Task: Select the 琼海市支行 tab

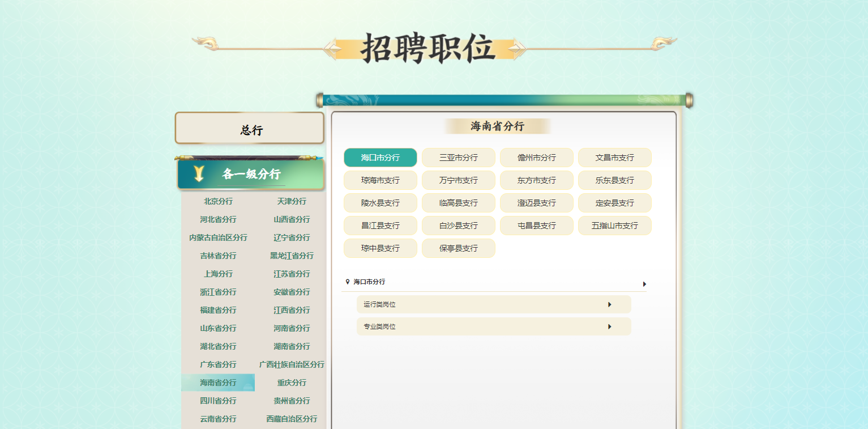Action: (x=380, y=180)
